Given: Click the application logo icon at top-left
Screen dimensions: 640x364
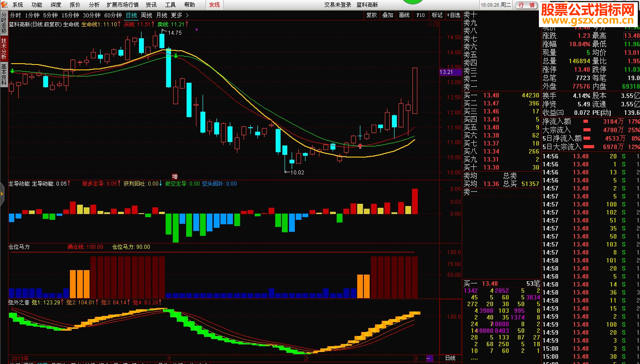Looking at the screenshot, I should click(x=5, y=5).
